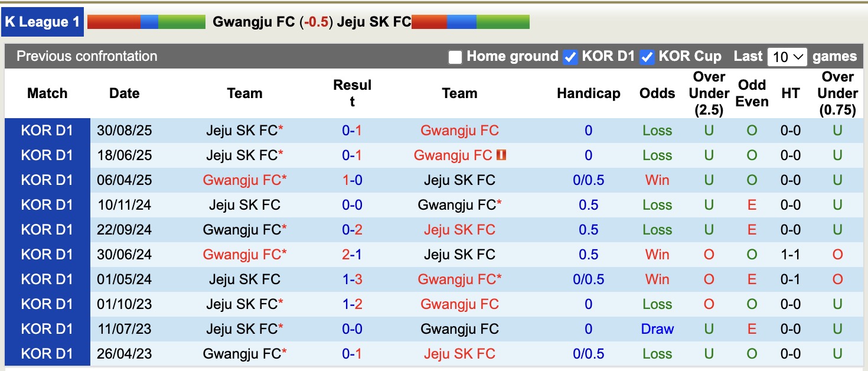Screen dimensions: 868x371
Task: Open Gwangju FC's page from 30/08/25 row
Action: tap(460, 131)
